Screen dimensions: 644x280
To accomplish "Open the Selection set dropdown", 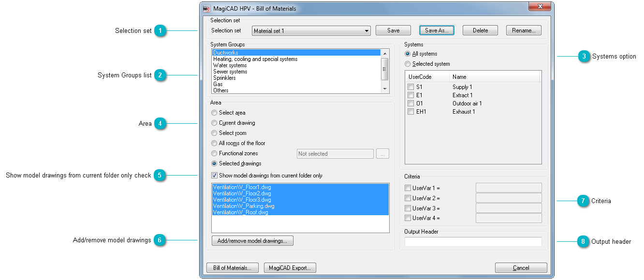I will (x=311, y=30).
